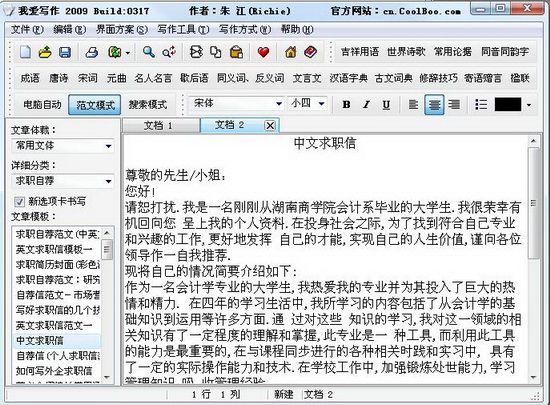Viewport: 550px width, 405px height.
Task: Open the 写作工具 menu
Action: pyautogui.click(x=183, y=30)
